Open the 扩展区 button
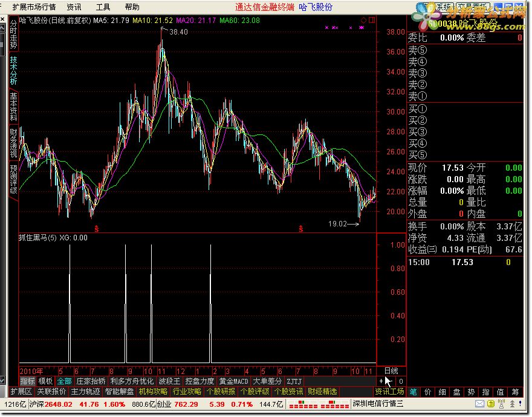 tap(21, 392)
